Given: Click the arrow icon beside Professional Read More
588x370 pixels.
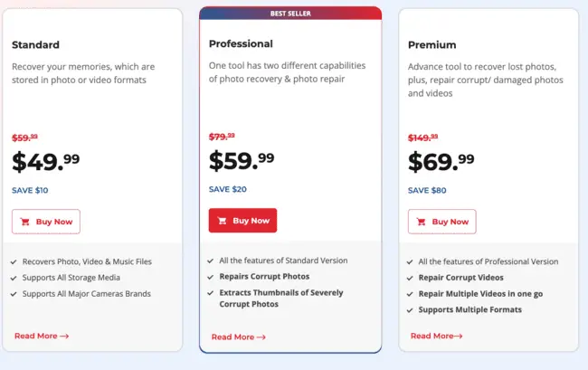Looking at the screenshot, I should [x=261, y=337].
